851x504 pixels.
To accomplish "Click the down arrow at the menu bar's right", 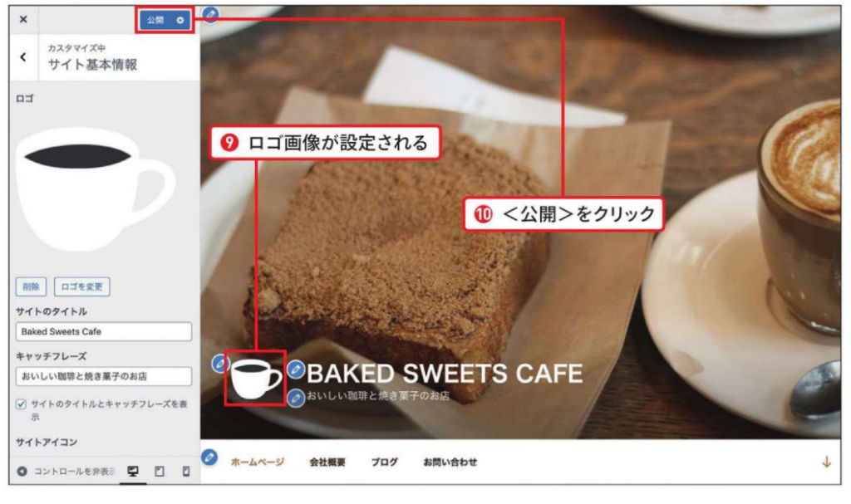I will click(x=827, y=462).
